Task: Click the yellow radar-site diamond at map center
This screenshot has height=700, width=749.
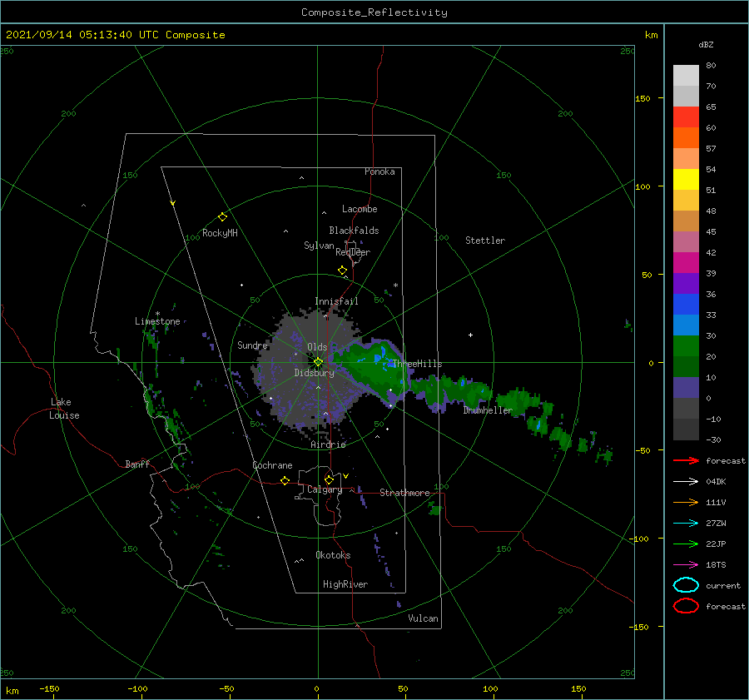Action: [x=318, y=362]
